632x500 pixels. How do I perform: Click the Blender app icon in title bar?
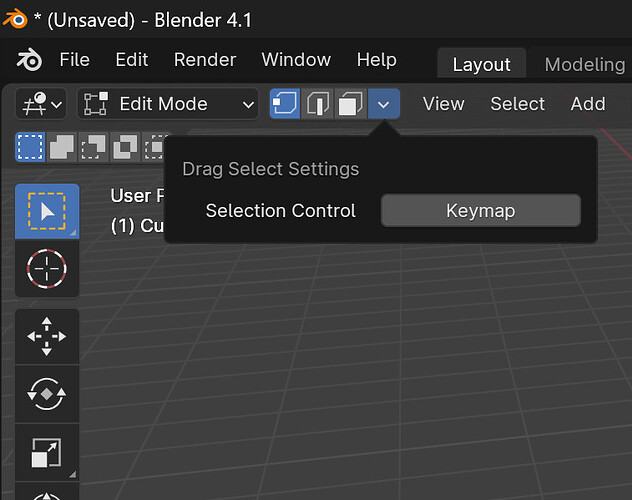15,19
